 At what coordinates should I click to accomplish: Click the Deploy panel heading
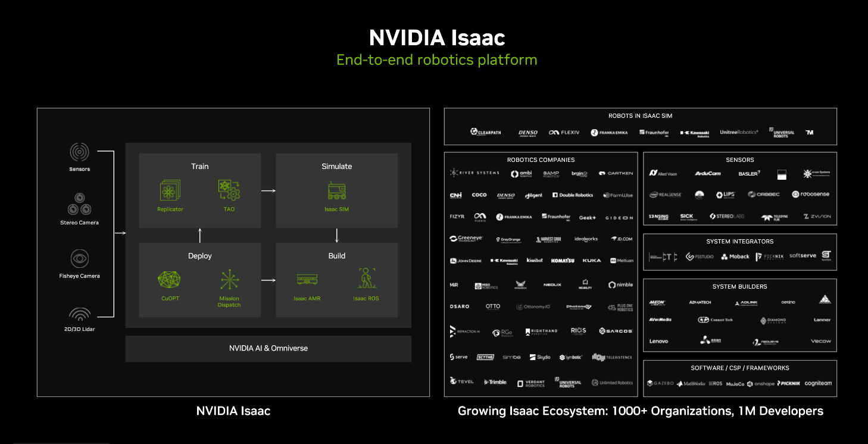[x=200, y=255]
